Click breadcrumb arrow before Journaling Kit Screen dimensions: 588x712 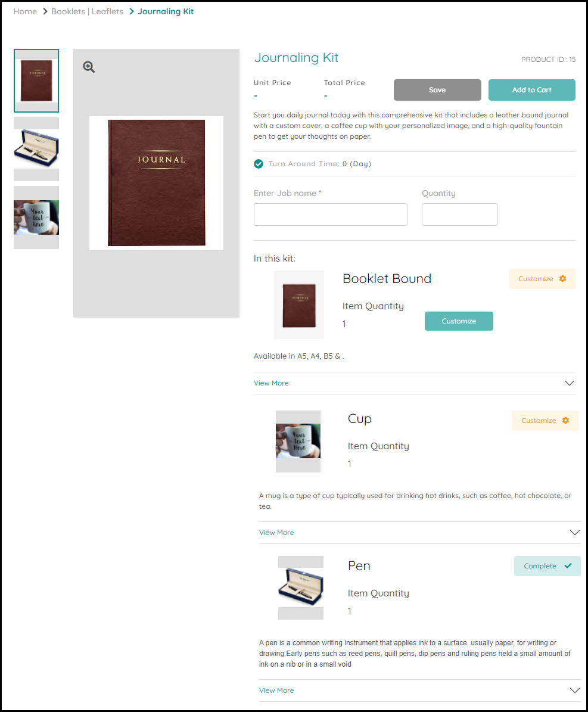(x=132, y=11)
